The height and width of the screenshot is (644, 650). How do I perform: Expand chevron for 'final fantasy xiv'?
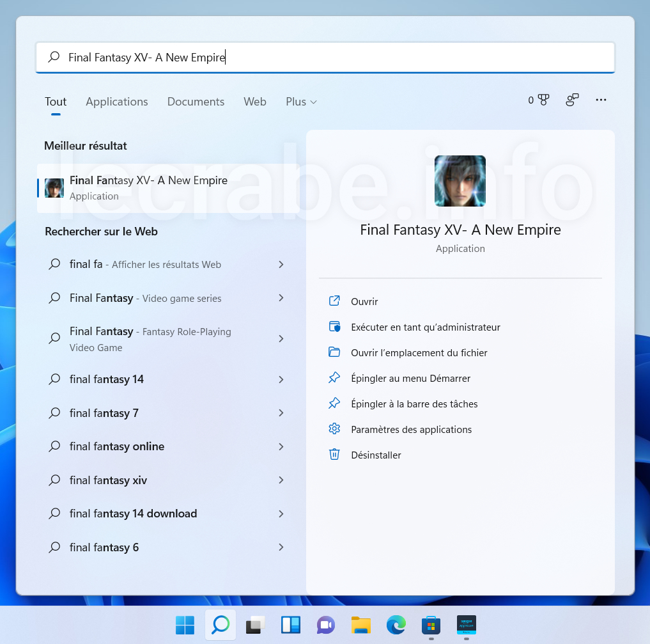[281, 480]
